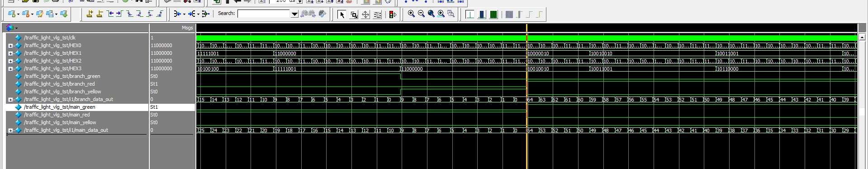Image resolution: width=868 pixels, height=169 pixels.
Task: Click the Add wave window icon
Action: pyautogui.click(x=11, y=14)
